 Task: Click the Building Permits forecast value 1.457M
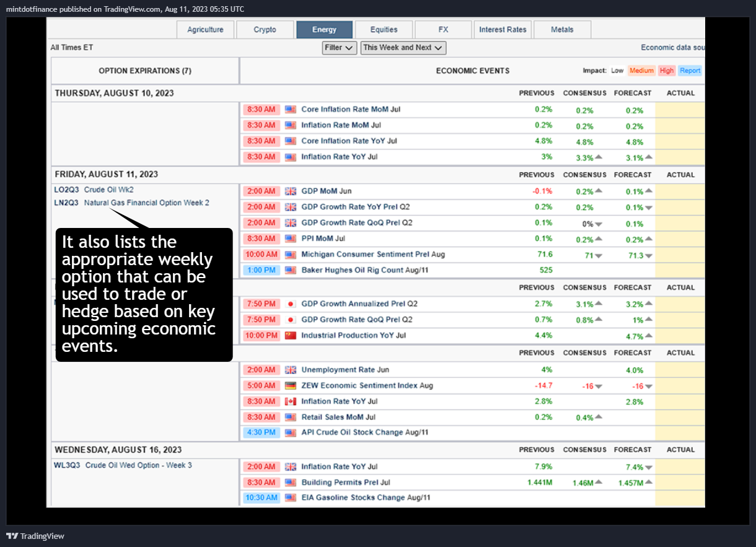click(631, 483)
